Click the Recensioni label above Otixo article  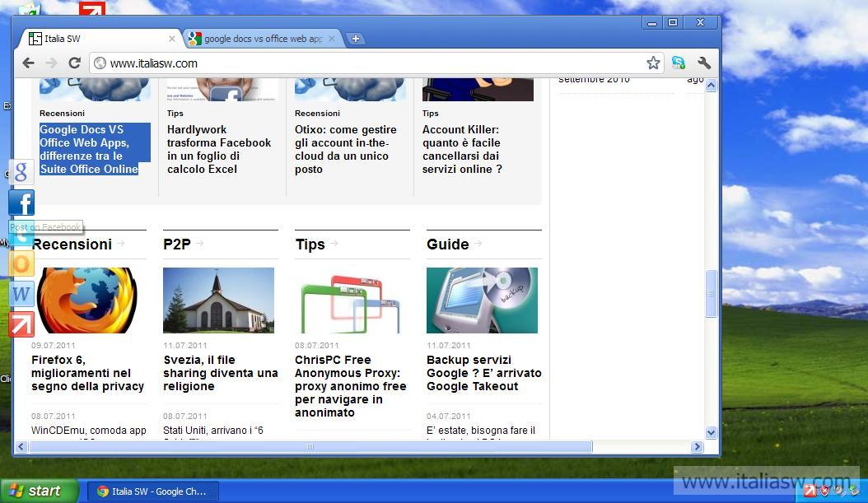pyautogui.click(x=317, y=113)
